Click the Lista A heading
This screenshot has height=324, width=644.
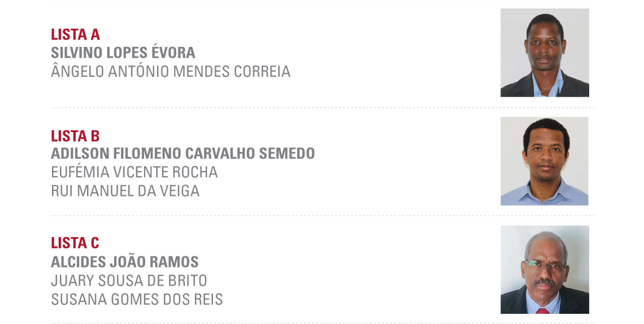[x=75, y=34]
